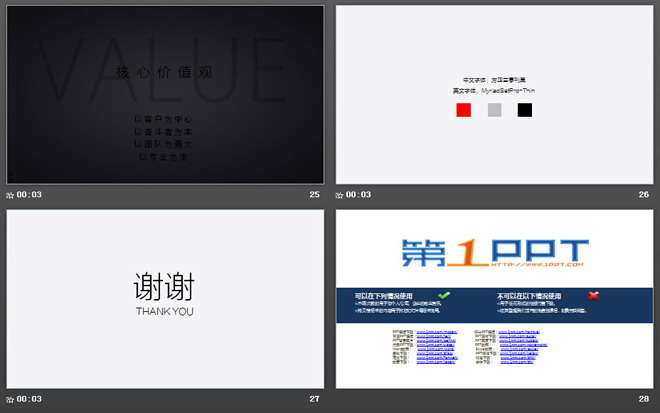660x413 pixels.
Task: Select the black color square on slide 26
Action: tap(524, 110)
